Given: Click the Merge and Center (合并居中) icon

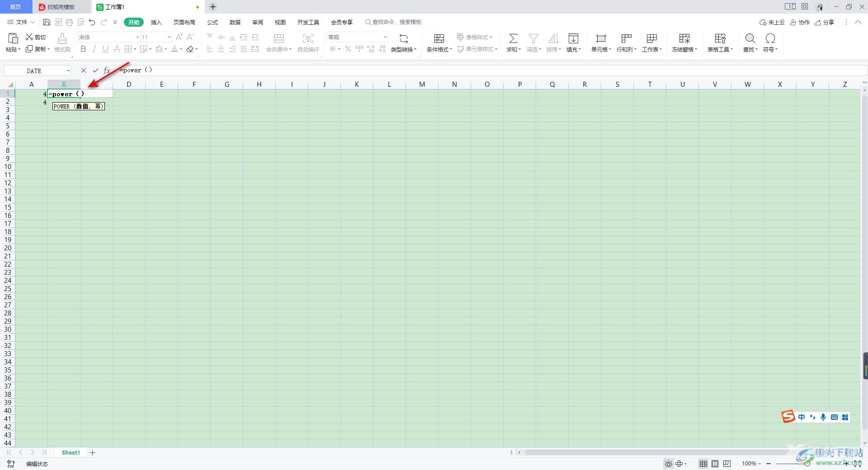Looking at the screenshot, I should click(x=279, y=38).
